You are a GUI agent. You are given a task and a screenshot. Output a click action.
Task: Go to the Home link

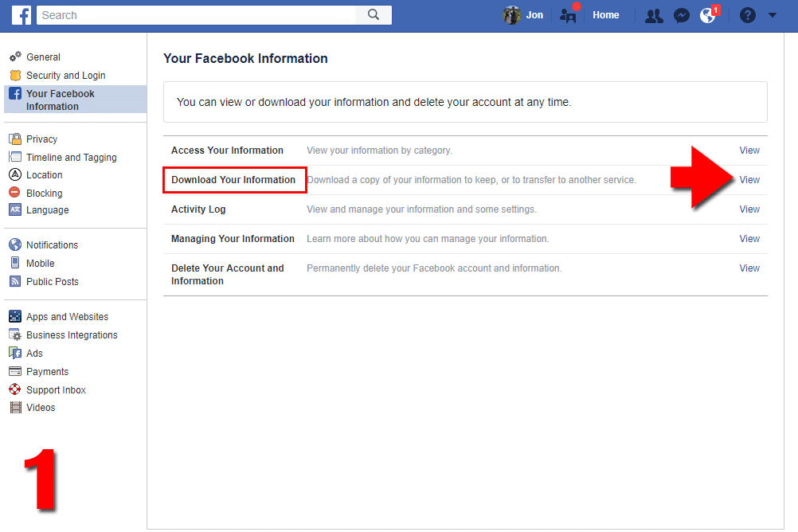coord(606,15)
